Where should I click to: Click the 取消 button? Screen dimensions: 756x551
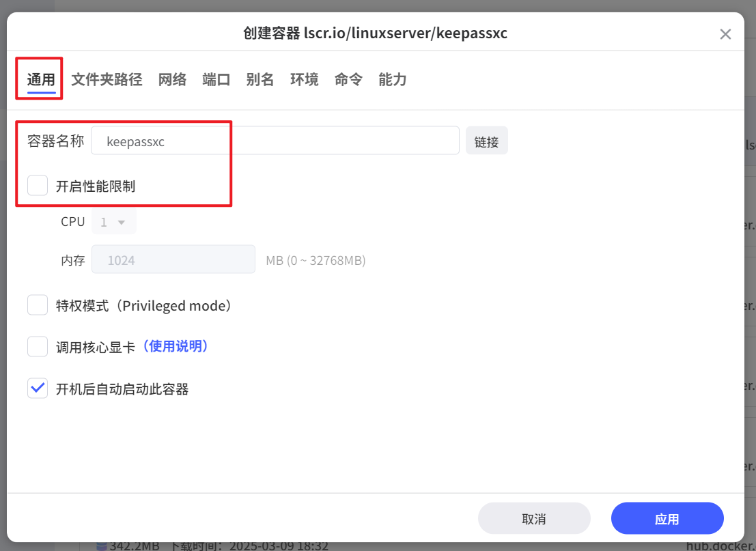(534, 519)
